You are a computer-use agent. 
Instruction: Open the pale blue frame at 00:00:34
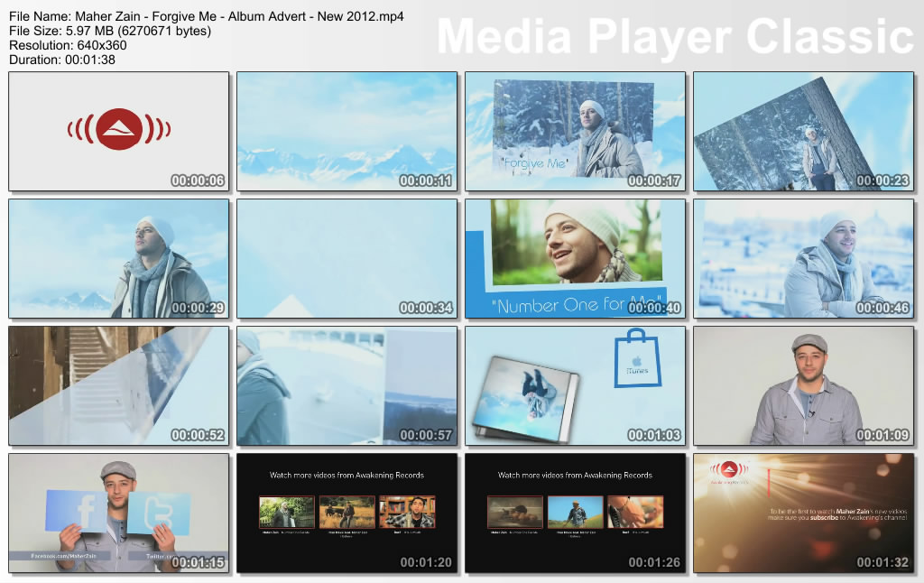click(346, 259)
